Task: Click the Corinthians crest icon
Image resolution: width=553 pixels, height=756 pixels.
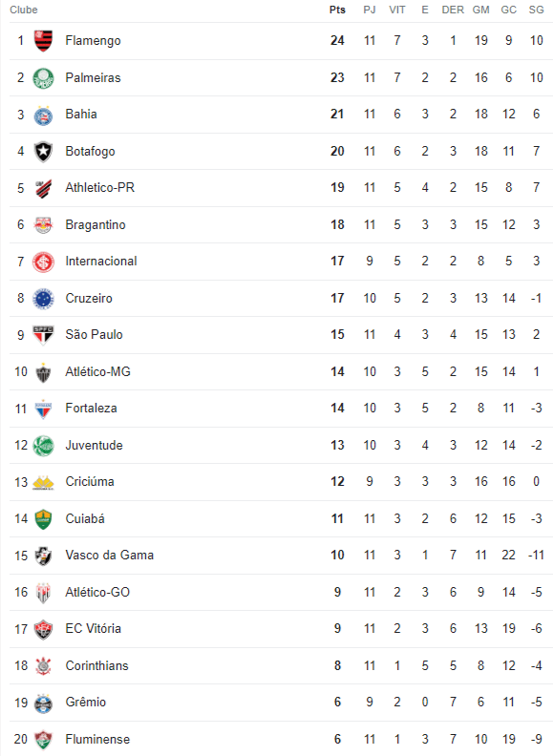Action: click(43, 666)
